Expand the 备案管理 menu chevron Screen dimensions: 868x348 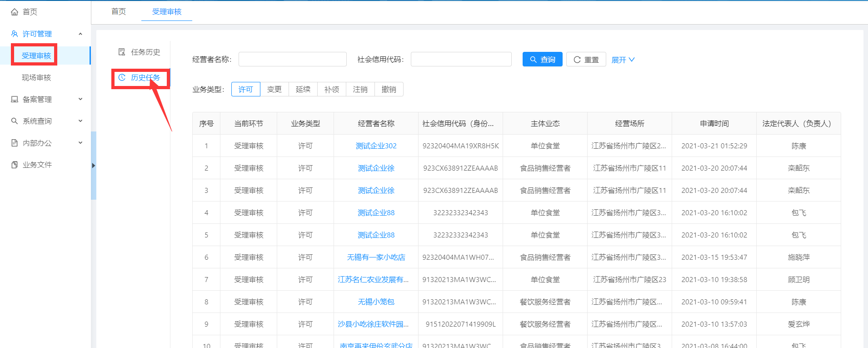80,99
